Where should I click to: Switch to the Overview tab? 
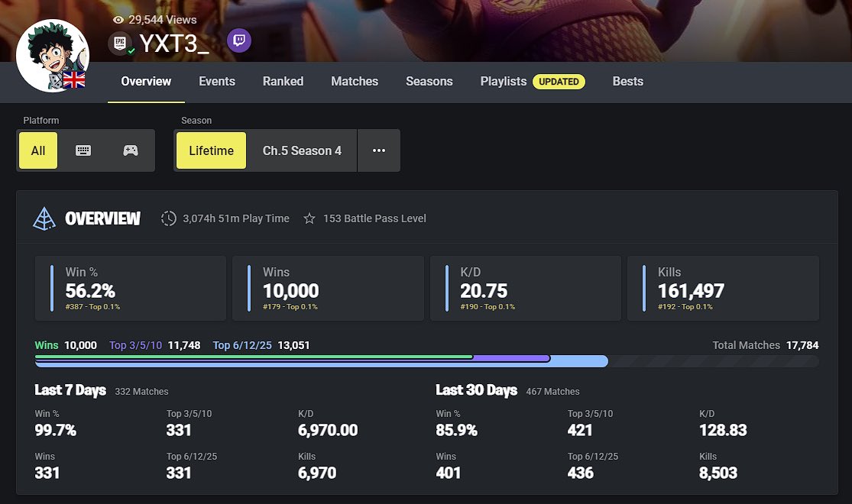[146, 82]
